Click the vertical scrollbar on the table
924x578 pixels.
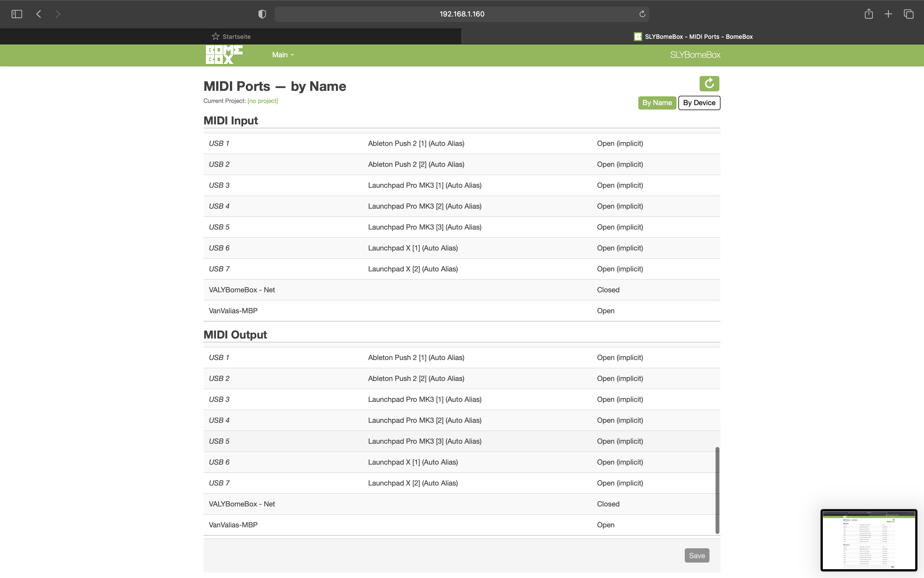[717, 490]
